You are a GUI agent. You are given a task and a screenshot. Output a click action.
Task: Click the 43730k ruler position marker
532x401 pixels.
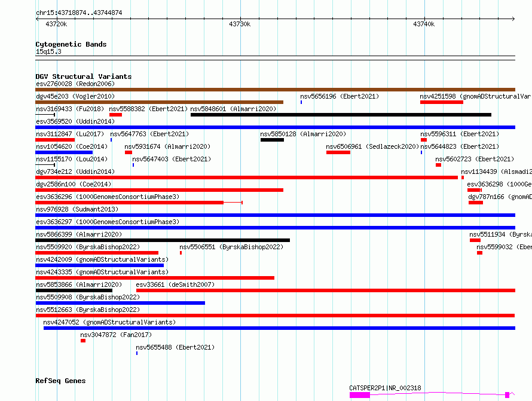pos(240,24)
